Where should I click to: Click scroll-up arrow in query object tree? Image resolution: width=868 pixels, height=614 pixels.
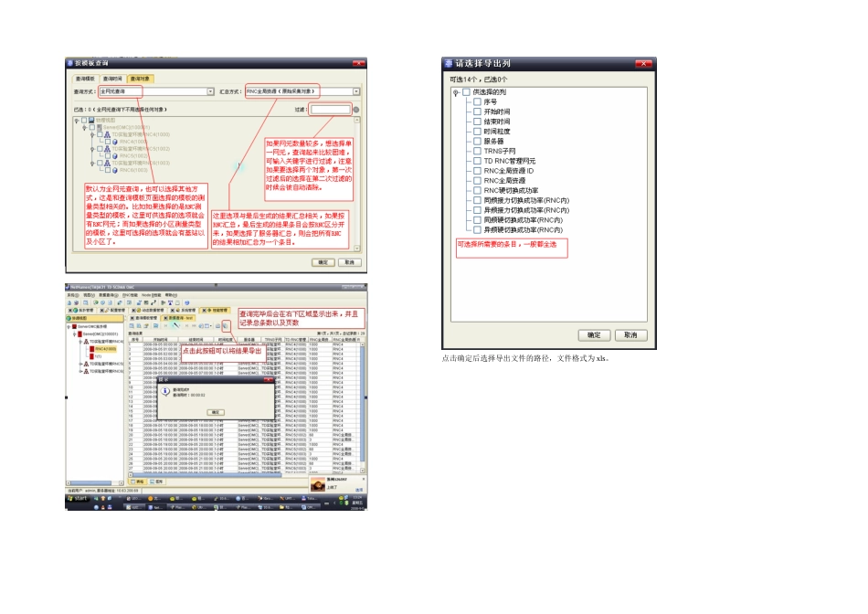pyautogui.click(x=357, y=120)
